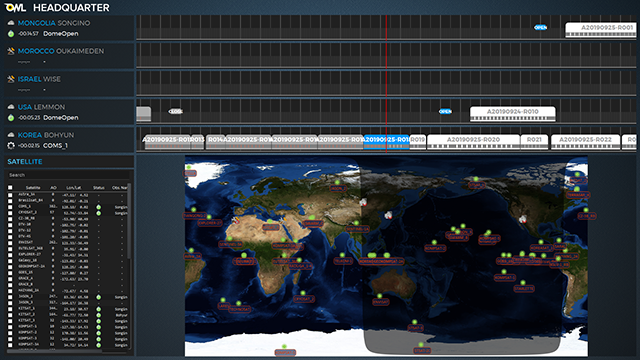Click the observatory marker in Korea on map
This screenshot has height=360, width=640.
(388, 215)
